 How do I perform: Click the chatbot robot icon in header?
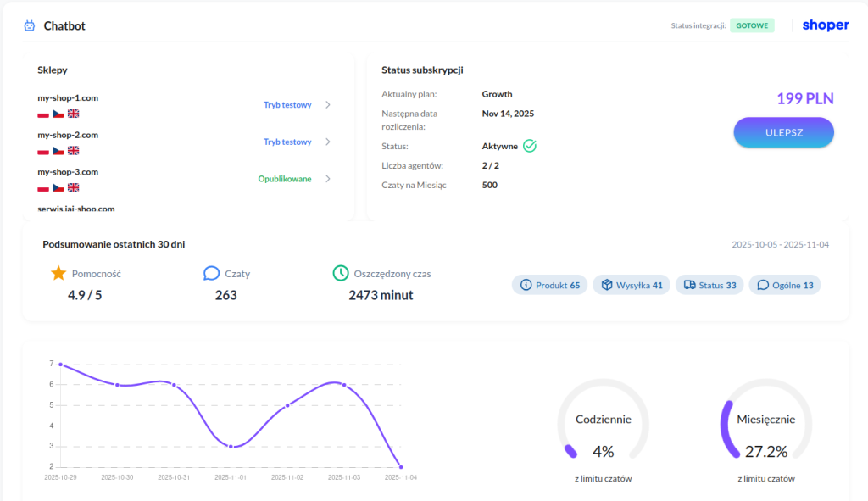pyautogui.click(x=30, y=25)
